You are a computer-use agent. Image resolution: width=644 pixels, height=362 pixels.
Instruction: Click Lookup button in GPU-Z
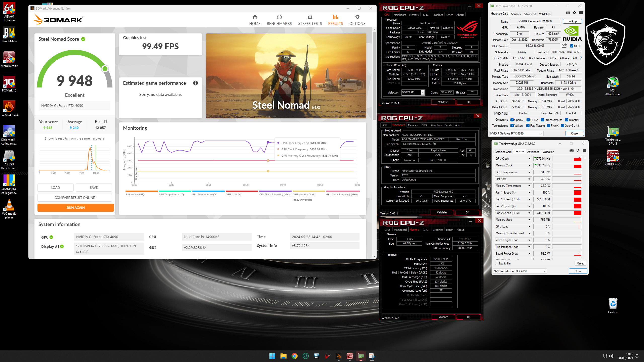pyautogui.click(x=572, y=21)
